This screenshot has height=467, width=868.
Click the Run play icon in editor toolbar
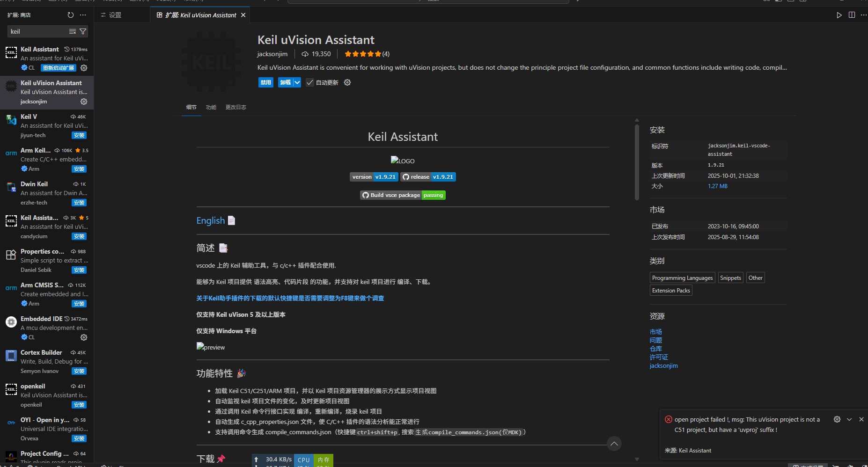pyautogui.click(x=839, y=15)
